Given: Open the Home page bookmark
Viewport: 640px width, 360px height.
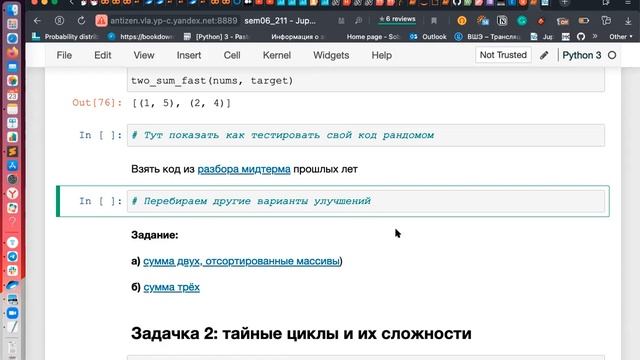Looking at the screenshot, I should tap(373, 37).
